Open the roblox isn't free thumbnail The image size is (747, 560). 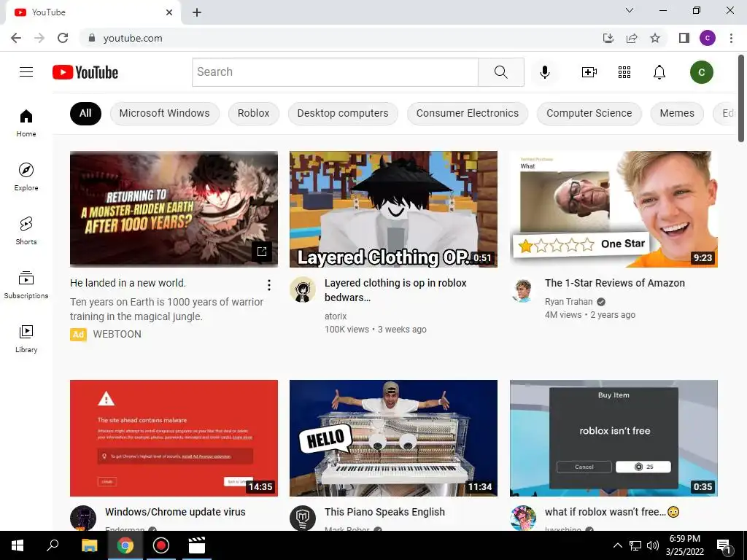(614, 438)
